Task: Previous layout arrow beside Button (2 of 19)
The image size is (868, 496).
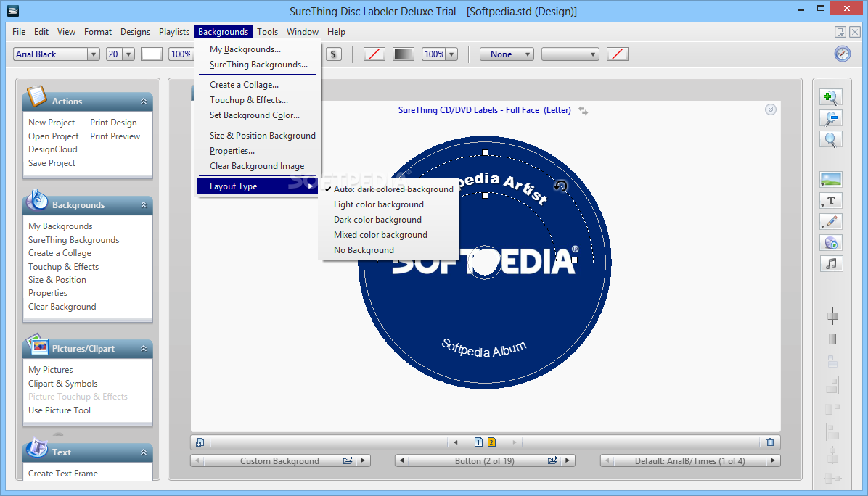Action: [x=402, y=460]
